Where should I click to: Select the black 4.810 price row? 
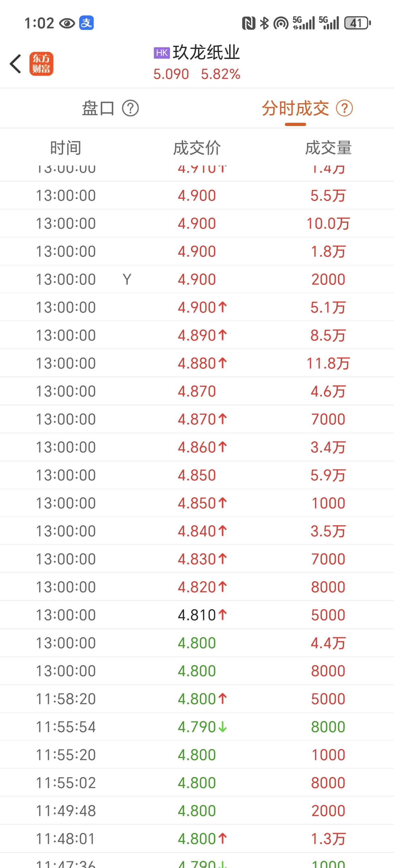pyautogui.click(x=197, y=615)
